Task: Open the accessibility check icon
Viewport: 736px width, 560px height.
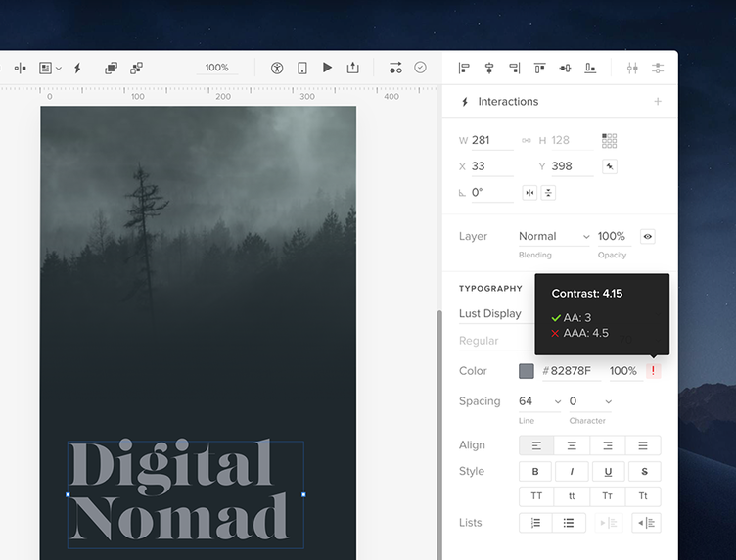Action: pyautogui.click(x=277, y=69)
